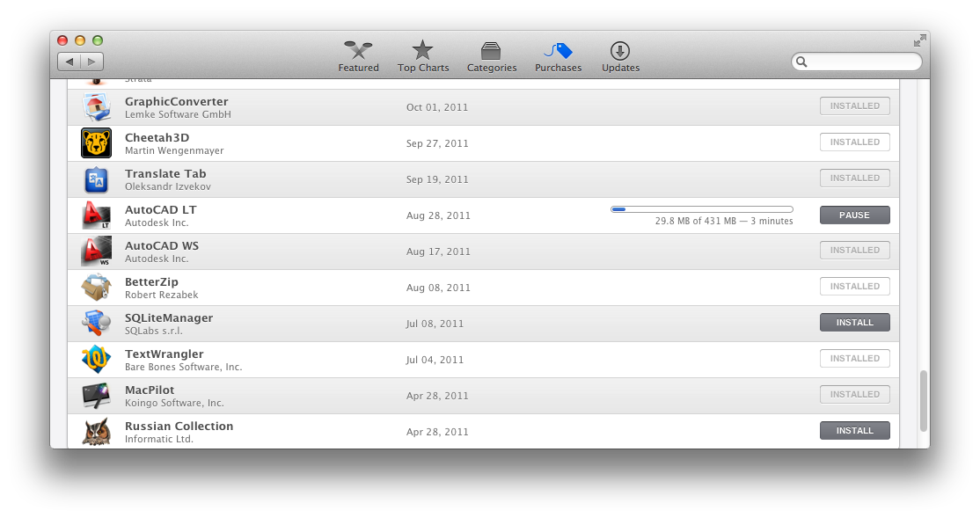Screen dimensions: 980x518
Task: Click developer Bare Bones Software, Inc.
Action: click(183, 367)
